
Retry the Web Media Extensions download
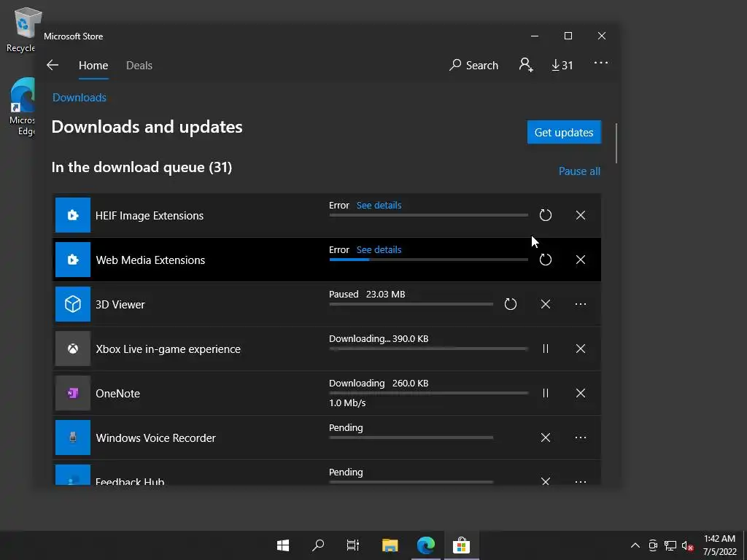pyautogui.click(x=546, y=260)
